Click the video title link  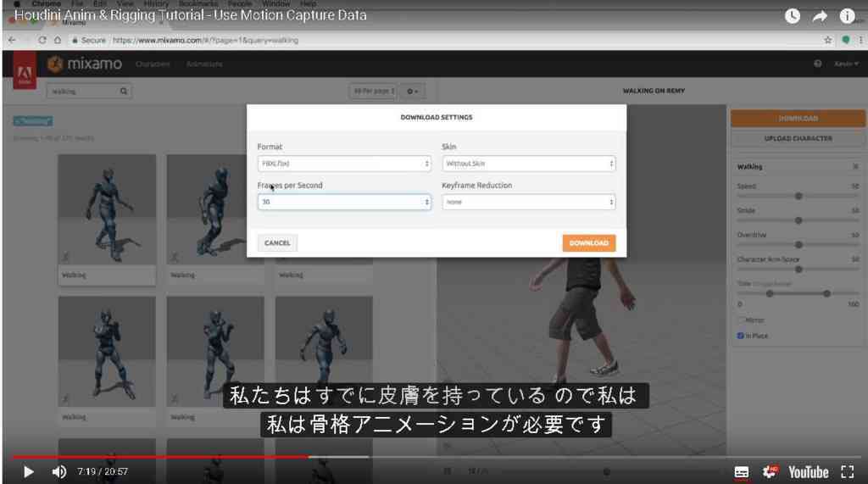191,15
